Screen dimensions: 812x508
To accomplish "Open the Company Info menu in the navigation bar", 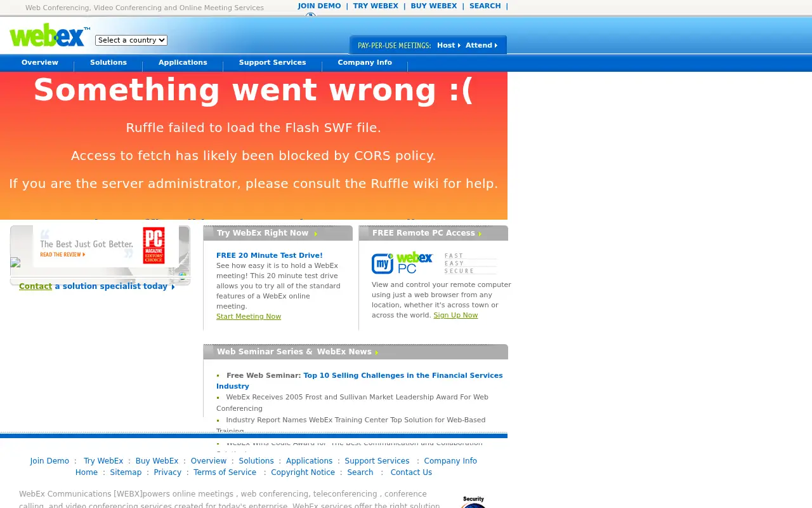I will pos(365,63).
